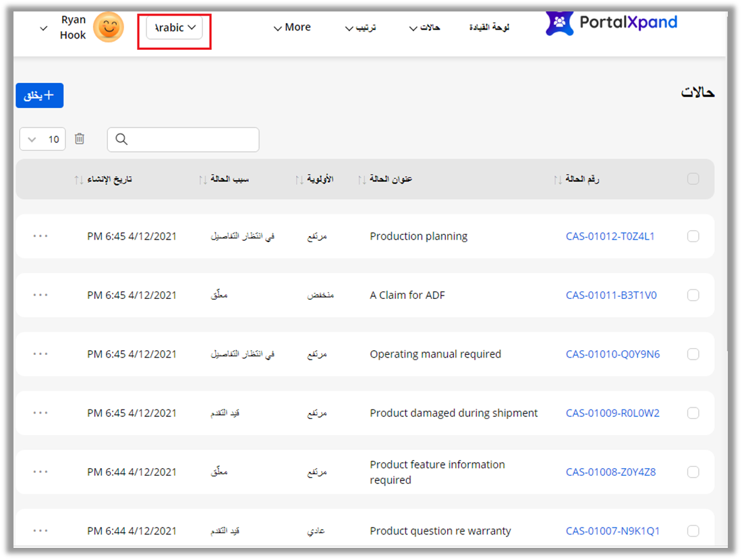Sort by the رقم الحالة column arrows
Viewport: 742px width, 560px height.
pos(557,179)
